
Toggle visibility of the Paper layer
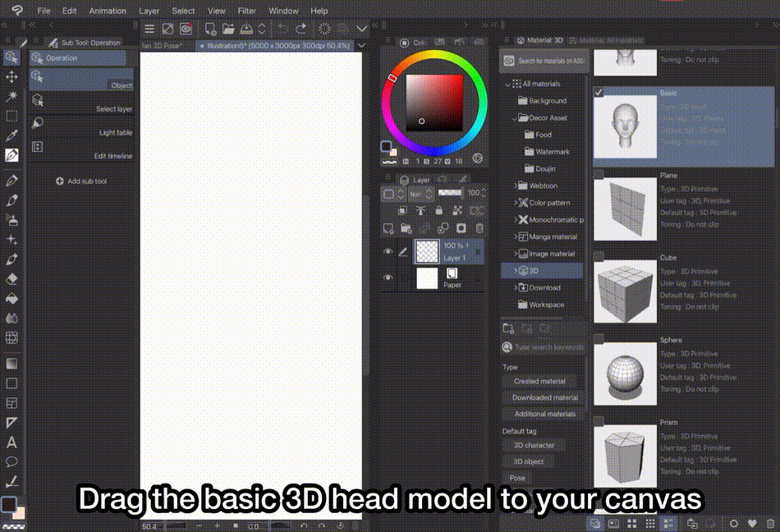click(x=388, y=278)
